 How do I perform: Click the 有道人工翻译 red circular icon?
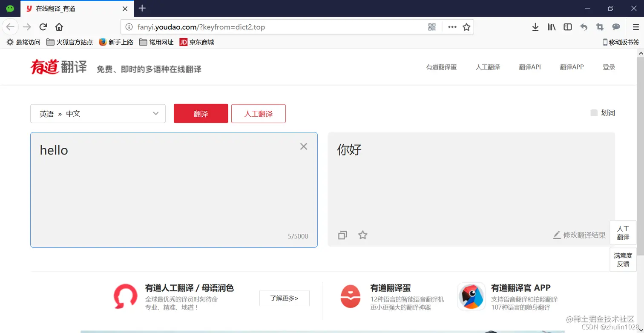(x=126, y=296)
